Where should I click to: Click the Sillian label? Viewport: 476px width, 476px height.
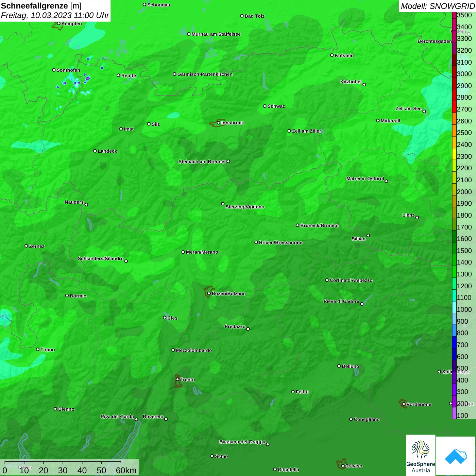[x=358, y=239]
